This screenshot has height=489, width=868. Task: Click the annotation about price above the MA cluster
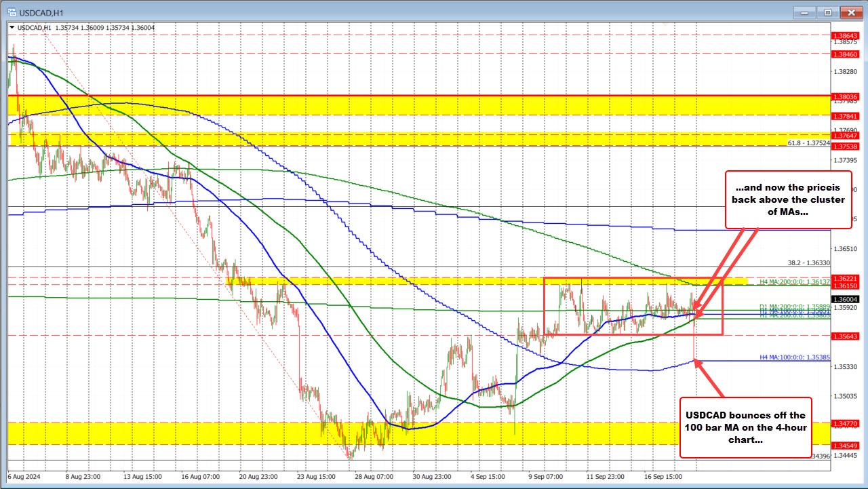point(789,200)
